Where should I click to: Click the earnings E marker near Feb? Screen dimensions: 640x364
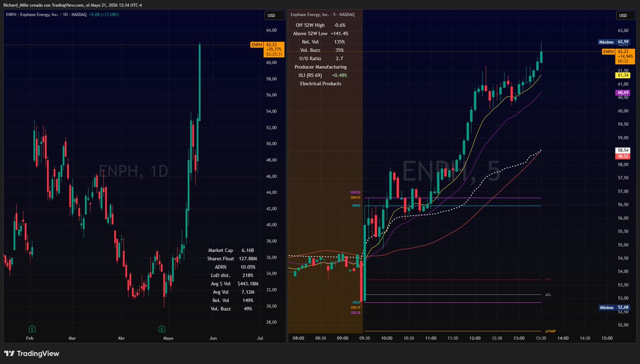[x=33, y=328]
